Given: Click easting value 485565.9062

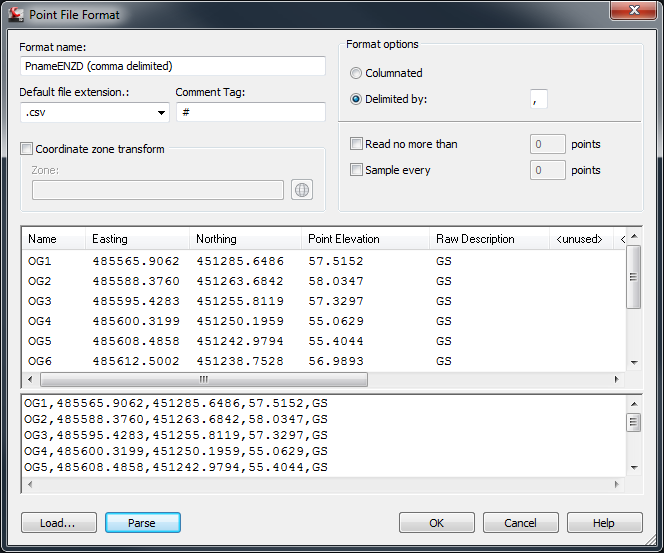Looking at the screenshot, I should pyautogui.click(x=136, y=261).
